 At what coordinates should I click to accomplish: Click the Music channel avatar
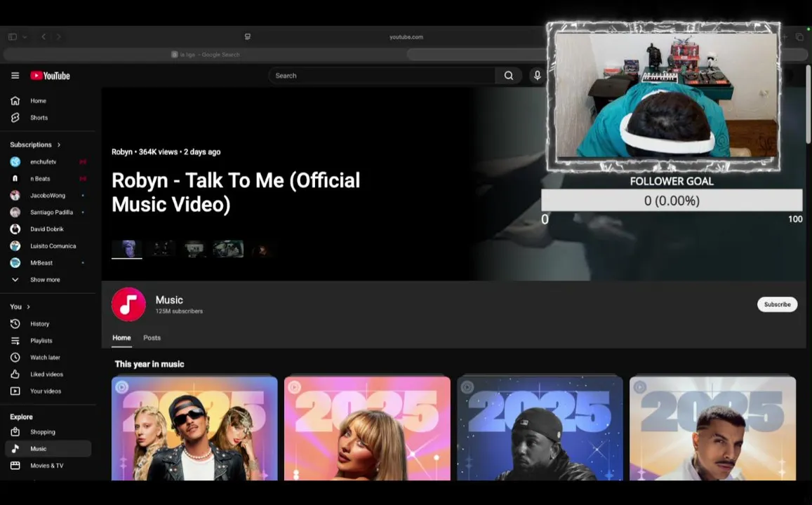coord(128,304)
